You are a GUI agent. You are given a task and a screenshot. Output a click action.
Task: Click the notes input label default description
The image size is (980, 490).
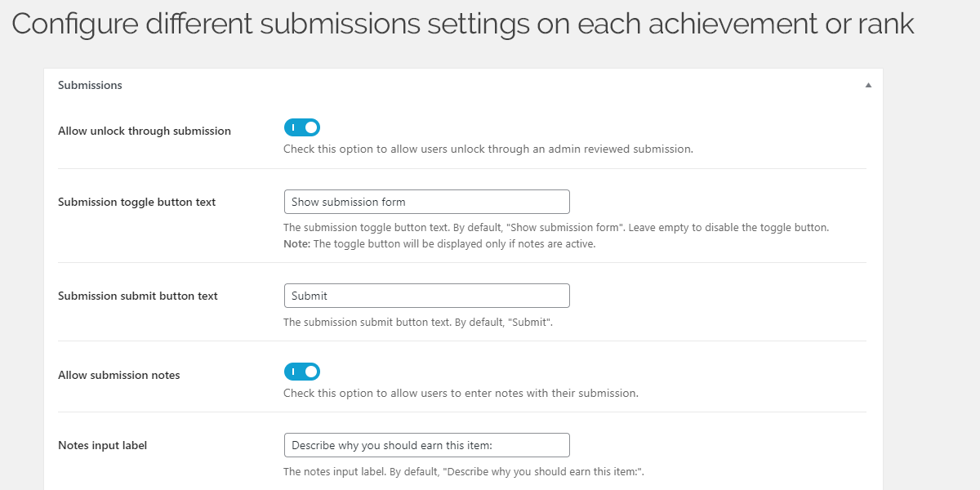(464, 472)
